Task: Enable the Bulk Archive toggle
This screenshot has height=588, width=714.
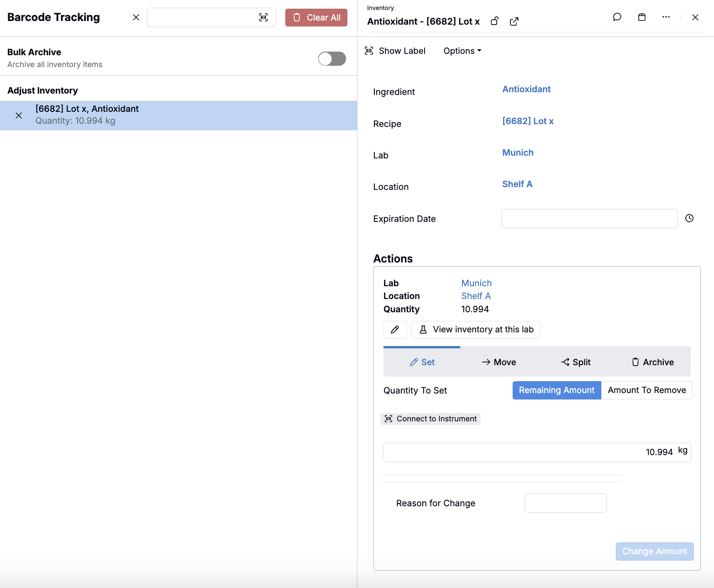Action: [332, 59]
